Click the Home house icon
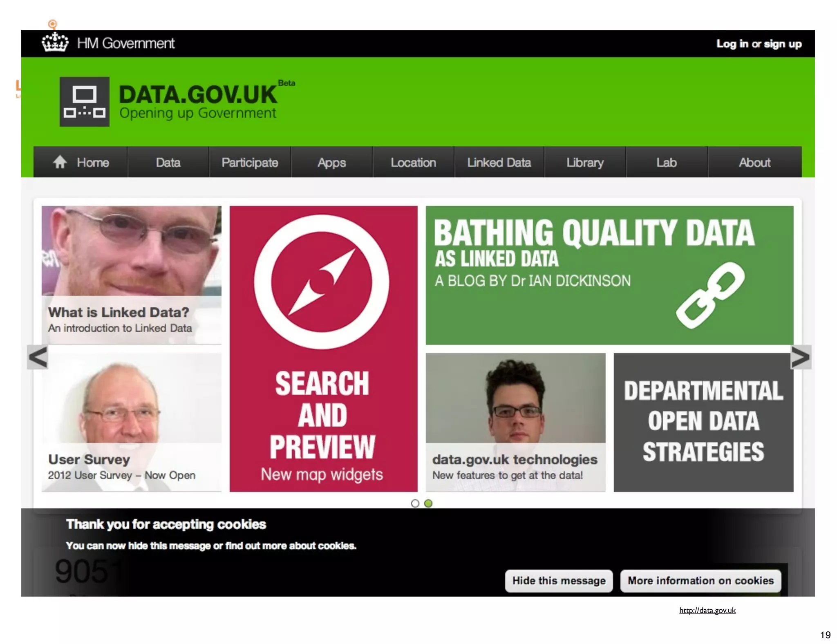This screenshot has width=837, height=644. pyautogui.click(x=60, y=162)
